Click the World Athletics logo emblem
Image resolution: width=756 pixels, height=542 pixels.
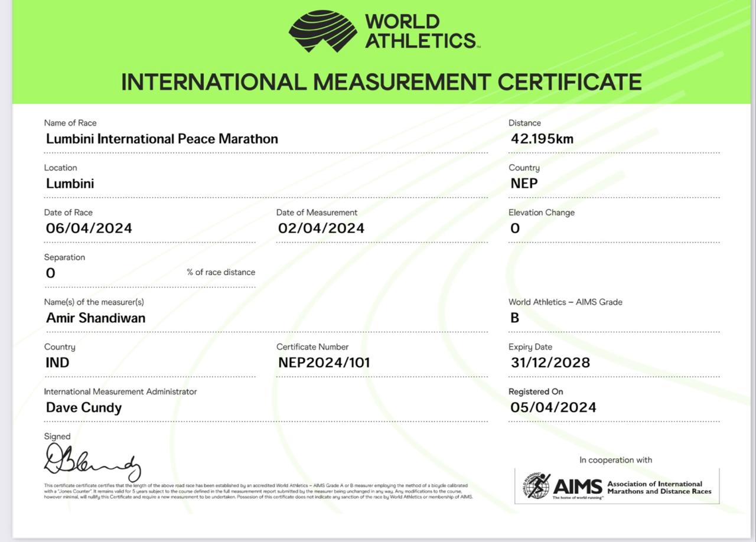click(322, 31)
